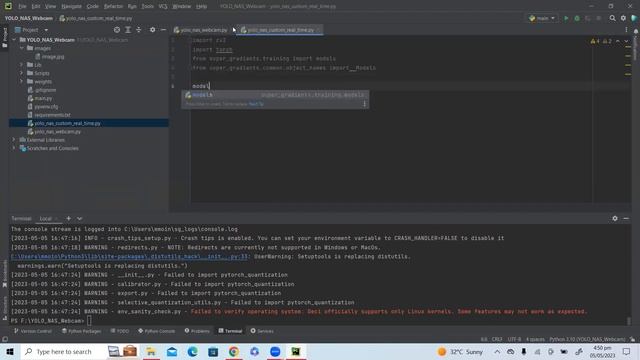
Task: Select the Local terminal tab
Action: pyautogui.click(x=45, y=219)
